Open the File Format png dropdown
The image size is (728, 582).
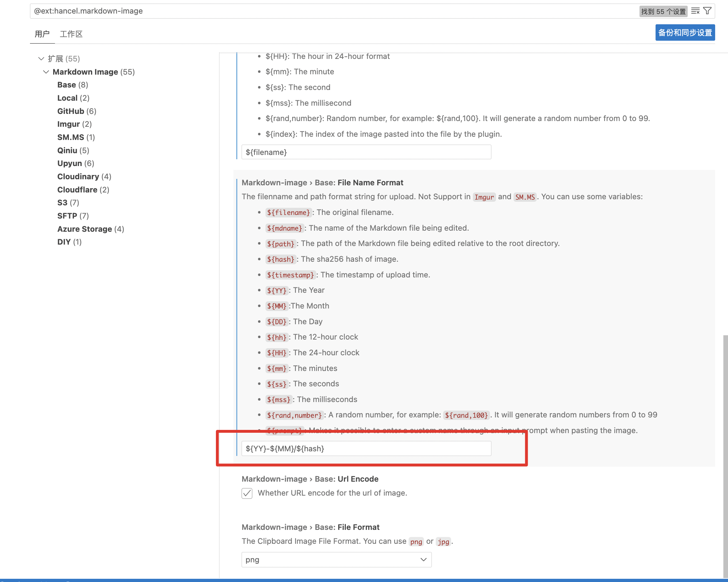pos(336,560)
